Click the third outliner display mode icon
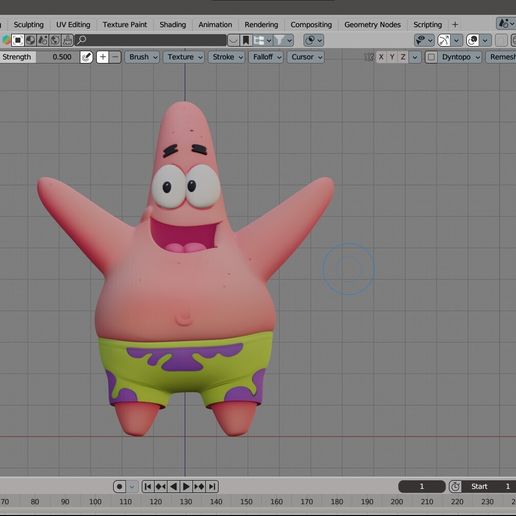Image resolution: width=516 pixels, height=516 pixels. pyautogui.click(x=42, y=40)
